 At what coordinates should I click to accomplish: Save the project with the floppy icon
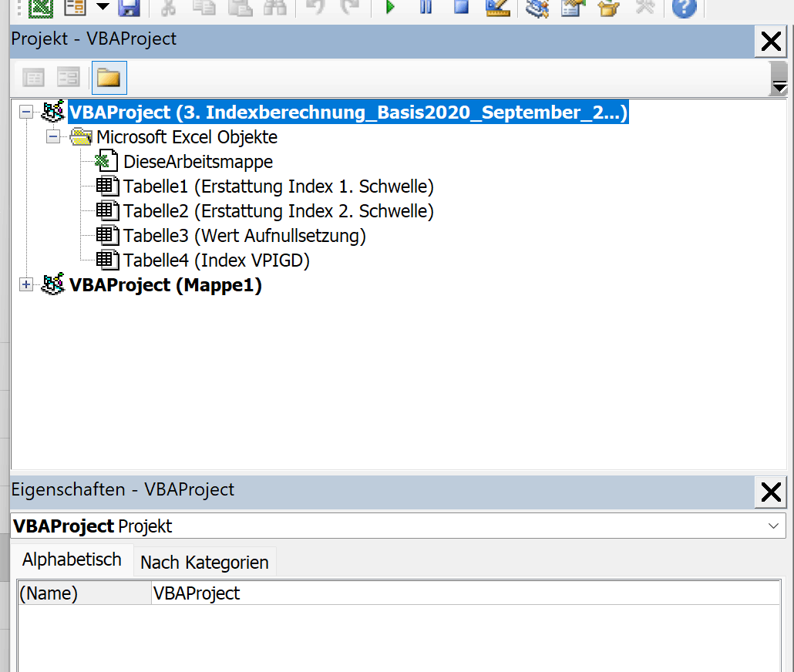[x=129, y=8]
